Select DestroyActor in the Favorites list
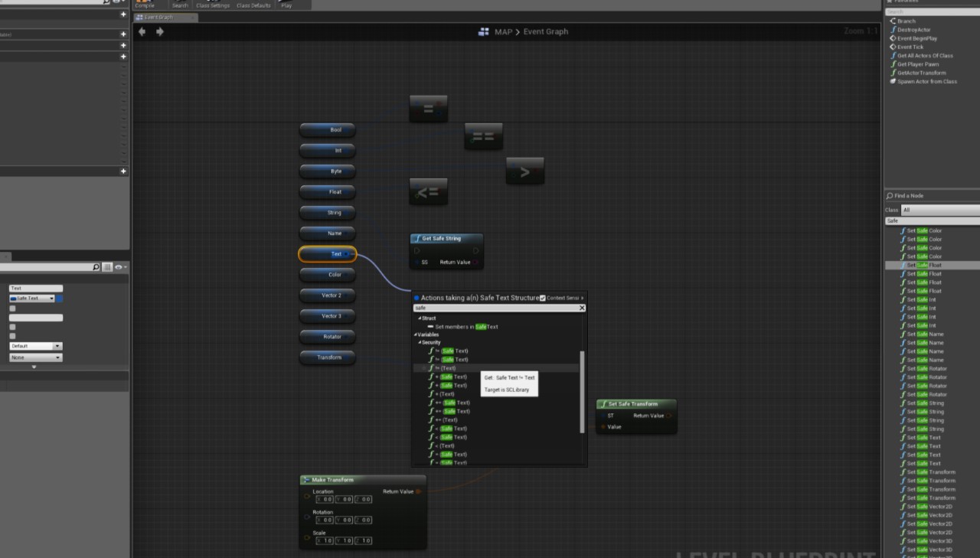980x558 pixels. point(913,30)
